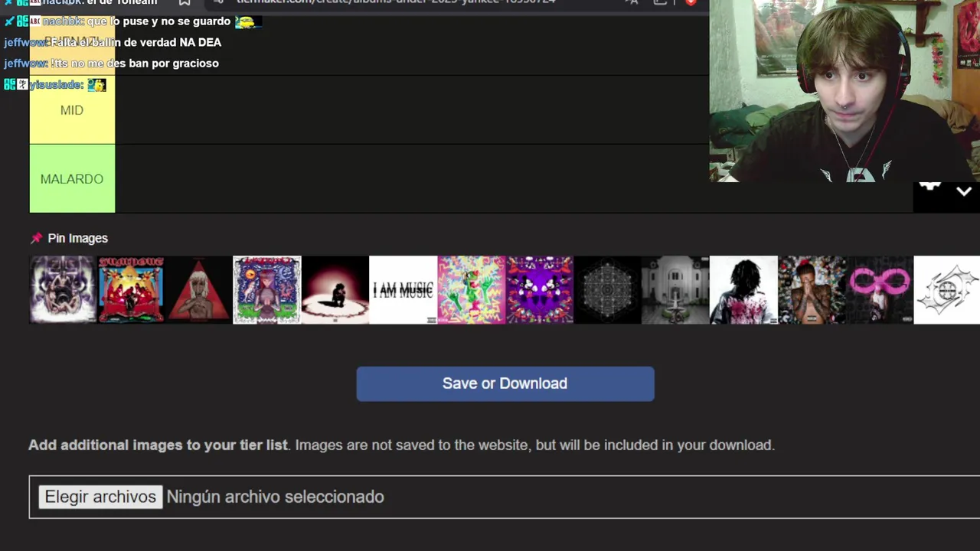Choose the white cover with dreadlocked figure

[x=744, y=290]
